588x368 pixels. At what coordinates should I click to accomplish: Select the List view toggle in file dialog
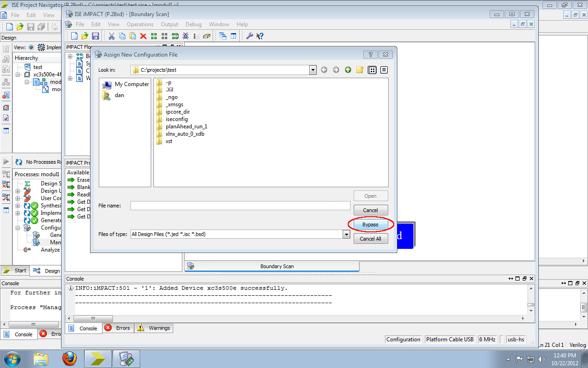[372, 69]
